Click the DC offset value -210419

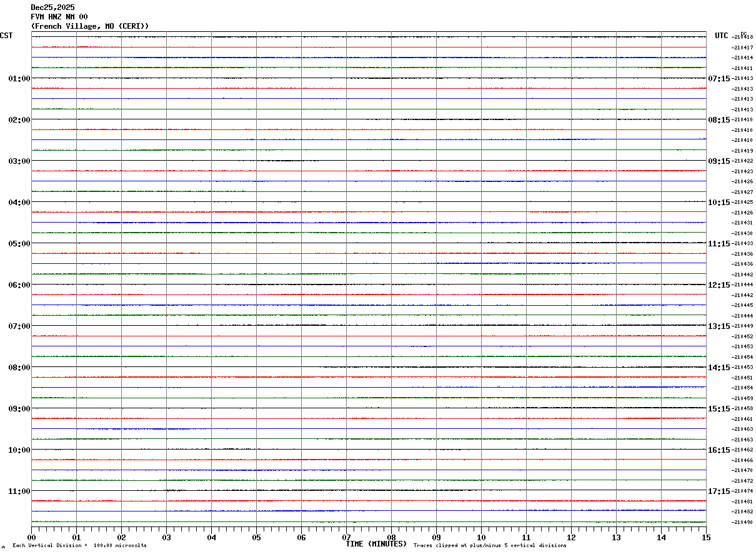point(742,151)
